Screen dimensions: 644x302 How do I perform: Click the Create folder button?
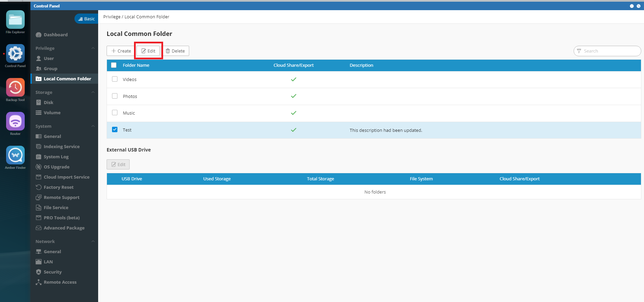tap(121, 51)
